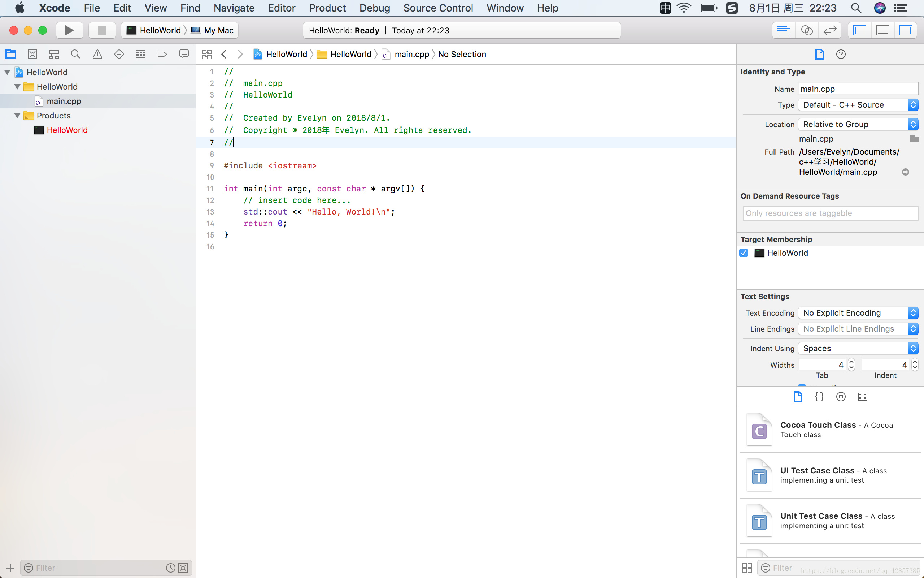Open the related items grid menu

pos(206,54)
